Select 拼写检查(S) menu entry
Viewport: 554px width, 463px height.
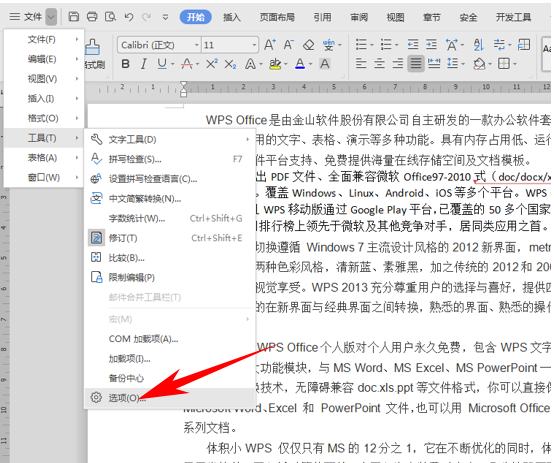[x=170, y=159]
